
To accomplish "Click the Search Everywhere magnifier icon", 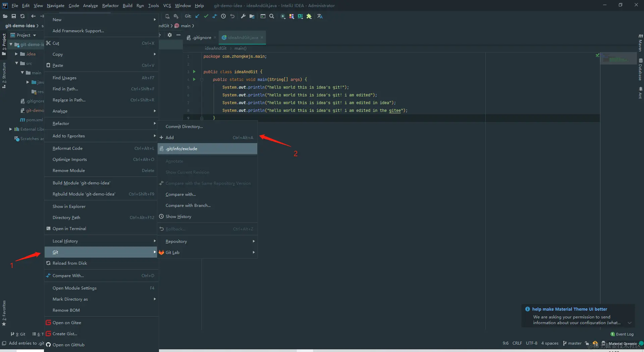I will click(272, 16).
